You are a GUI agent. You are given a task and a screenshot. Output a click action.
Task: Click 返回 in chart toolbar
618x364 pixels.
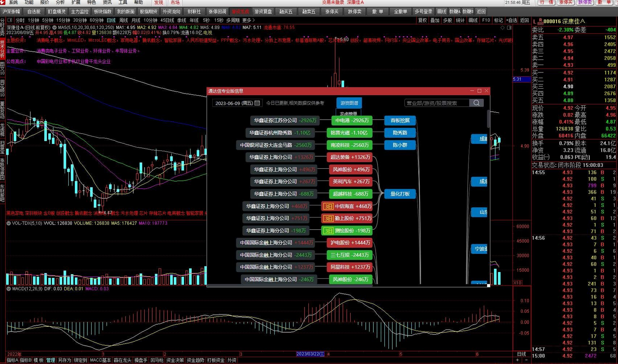pos(525,20)
